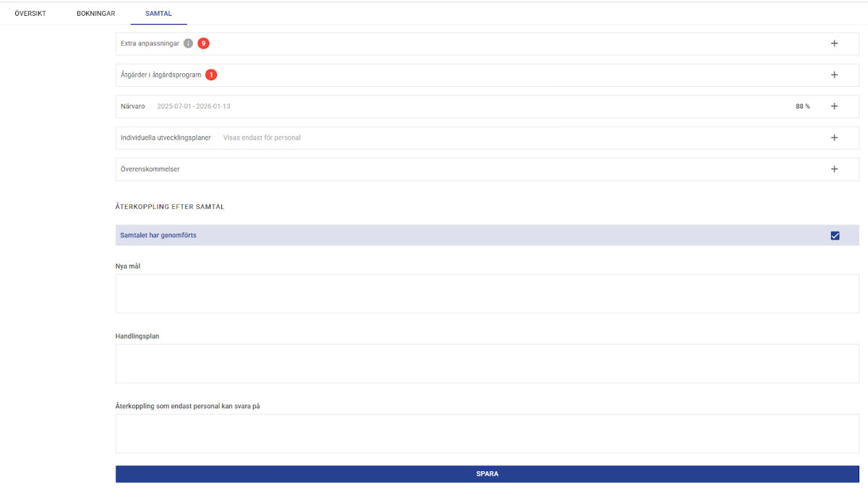Click red badge 1 on Åtgärder i åtgärdsprogram
This screenshot has width=868, height=497.
tap(211, 75)
